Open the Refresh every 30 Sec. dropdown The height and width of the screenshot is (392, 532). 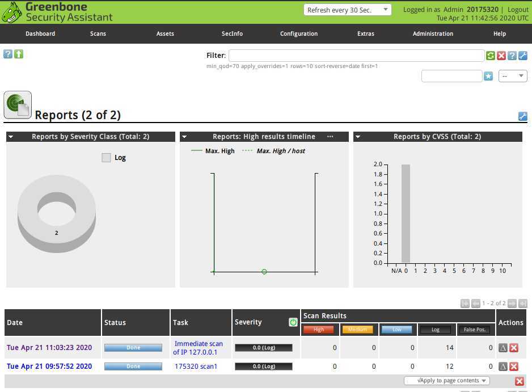coord(348,10)
